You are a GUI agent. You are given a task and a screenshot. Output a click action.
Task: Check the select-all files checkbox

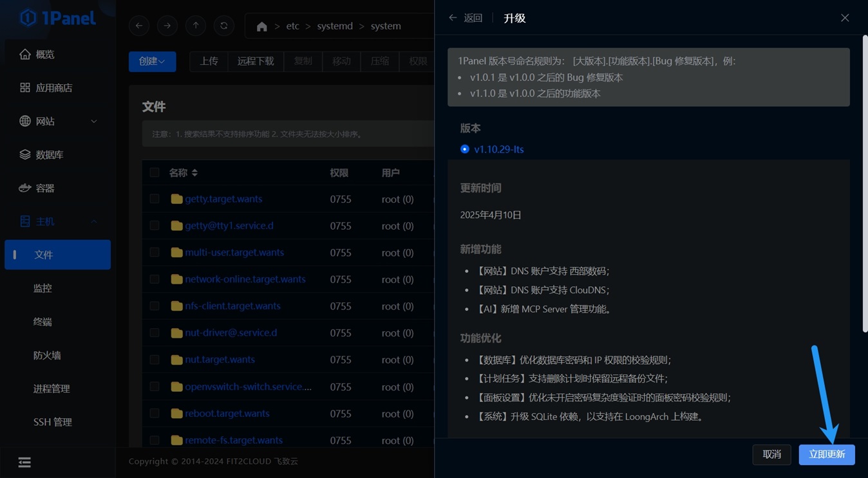click(155, 172)
